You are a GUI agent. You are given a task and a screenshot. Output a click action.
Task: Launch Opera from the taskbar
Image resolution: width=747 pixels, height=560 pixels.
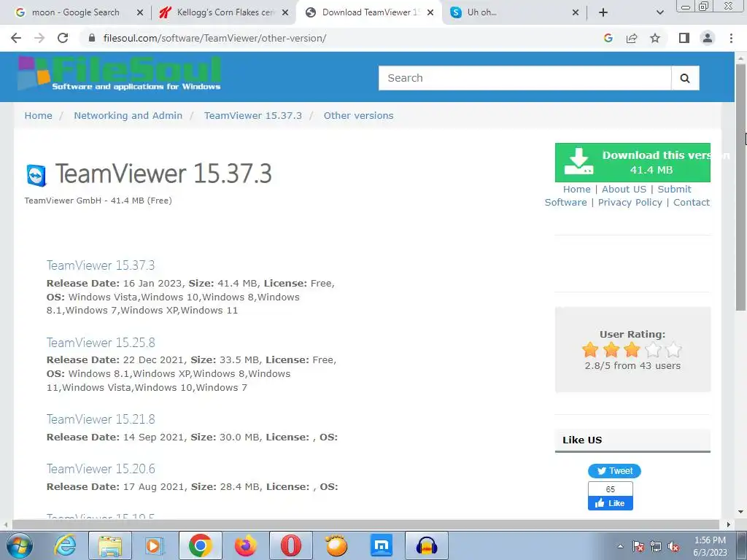point(291,545)
